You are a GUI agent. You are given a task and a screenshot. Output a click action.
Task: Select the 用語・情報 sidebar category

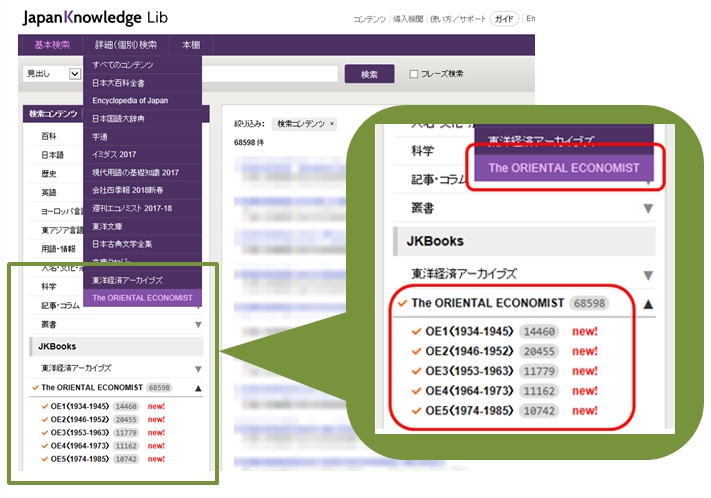(58, 249)
